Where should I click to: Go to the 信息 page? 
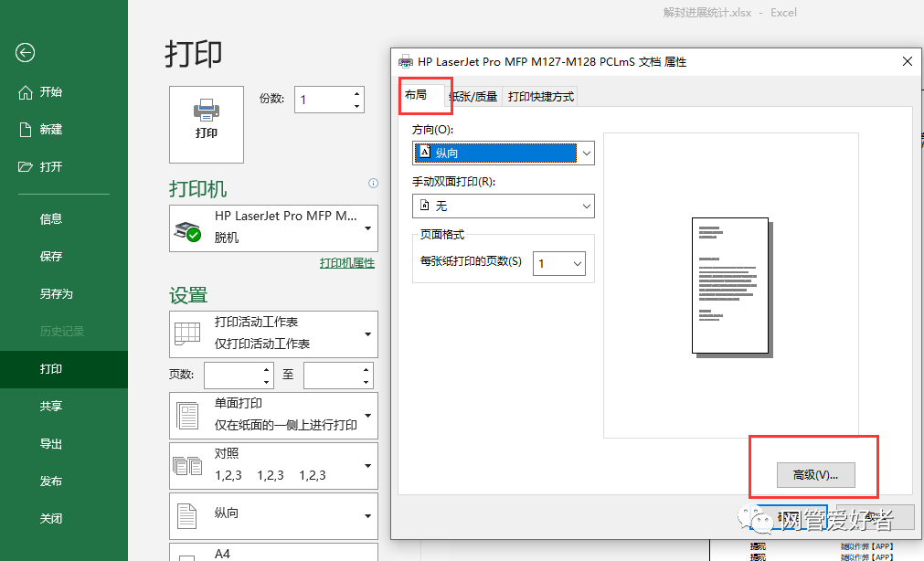point(50,219)
